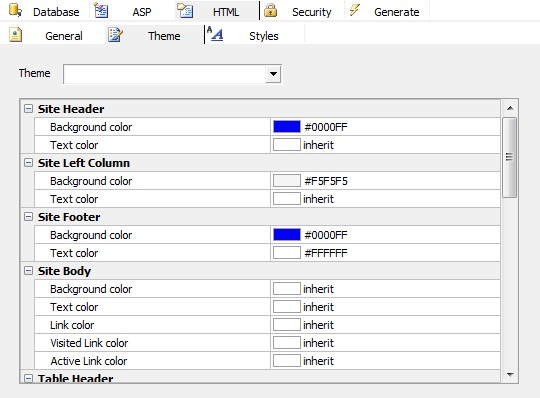This screenshot has width=540, height=398.
Task: Click Site Body text color swatch
Action: [287, 307]
